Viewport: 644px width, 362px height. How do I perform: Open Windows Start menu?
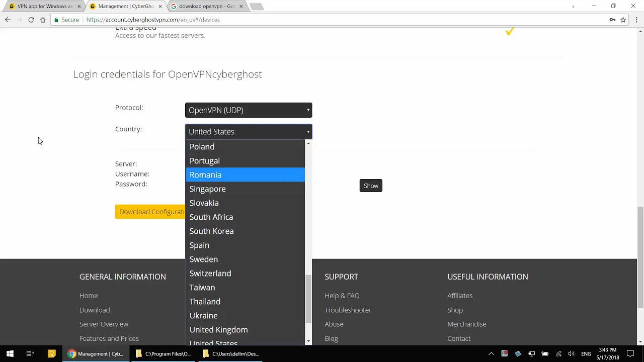coord(10,353)
